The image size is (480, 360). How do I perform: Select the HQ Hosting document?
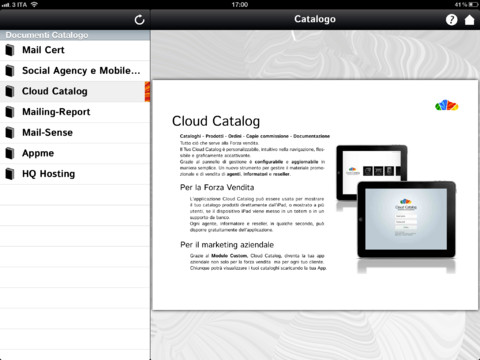coord(75,174)
